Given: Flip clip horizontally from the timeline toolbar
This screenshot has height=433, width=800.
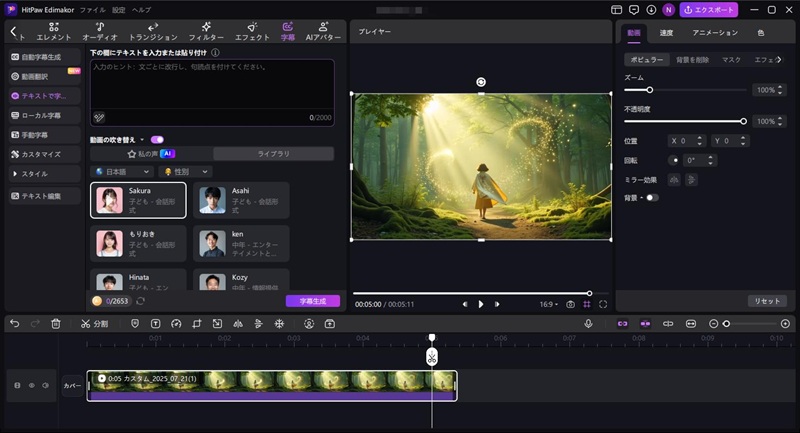Looking at the screenshot, I should pos(238,324).
